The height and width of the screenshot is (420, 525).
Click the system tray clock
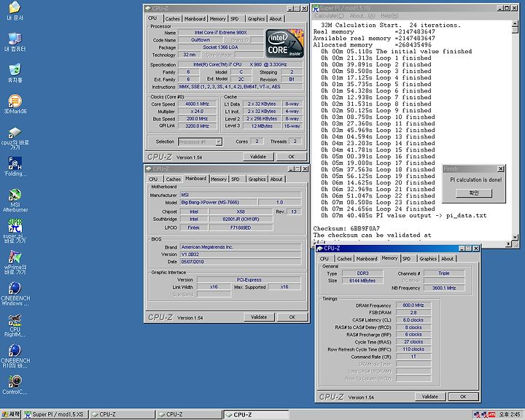510,415
